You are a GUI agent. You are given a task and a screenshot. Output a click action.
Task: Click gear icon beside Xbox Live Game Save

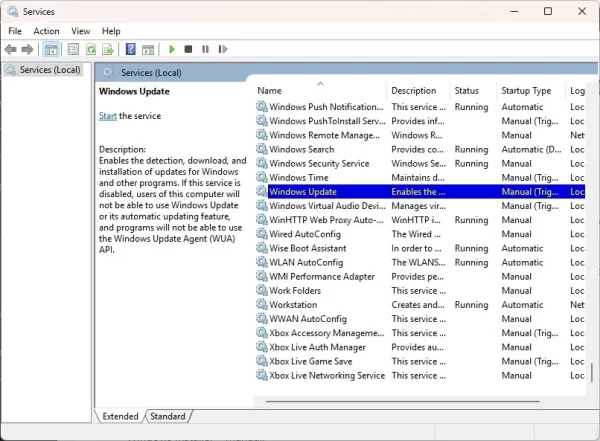(x=262, y=361)
